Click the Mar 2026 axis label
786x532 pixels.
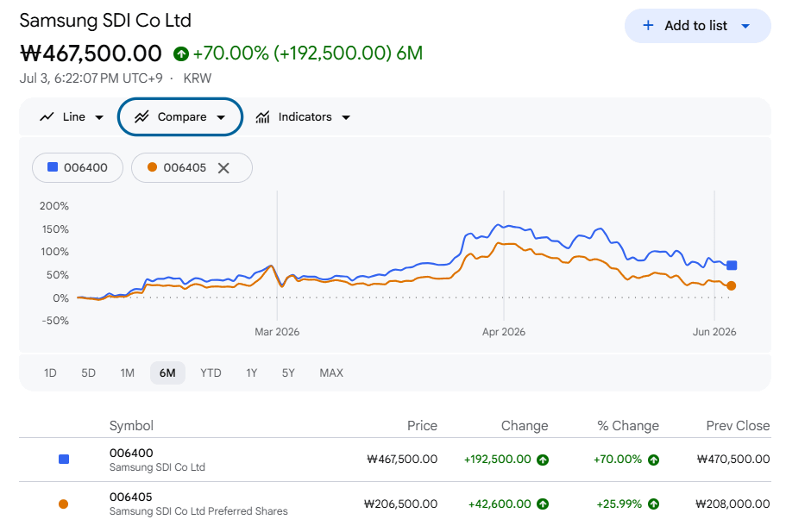pos(277,332)
